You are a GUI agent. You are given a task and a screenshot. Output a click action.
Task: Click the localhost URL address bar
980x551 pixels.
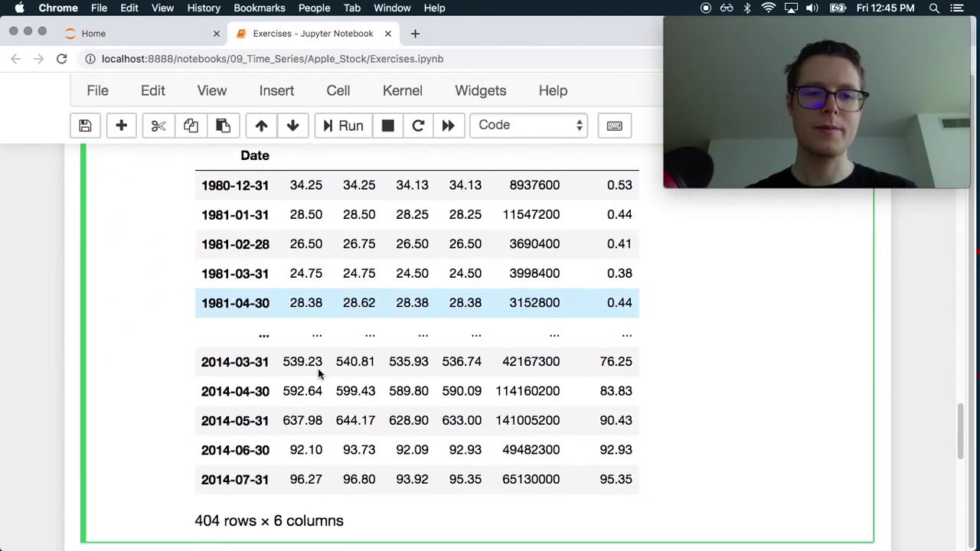click(273, 59)
